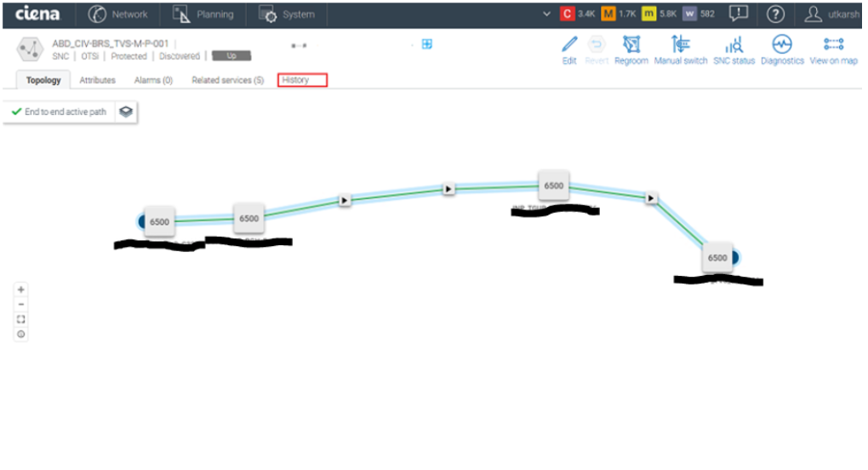Expand the alarm banner chevron dropdown
Screen dimensions: 868x470
pos(546,14)
